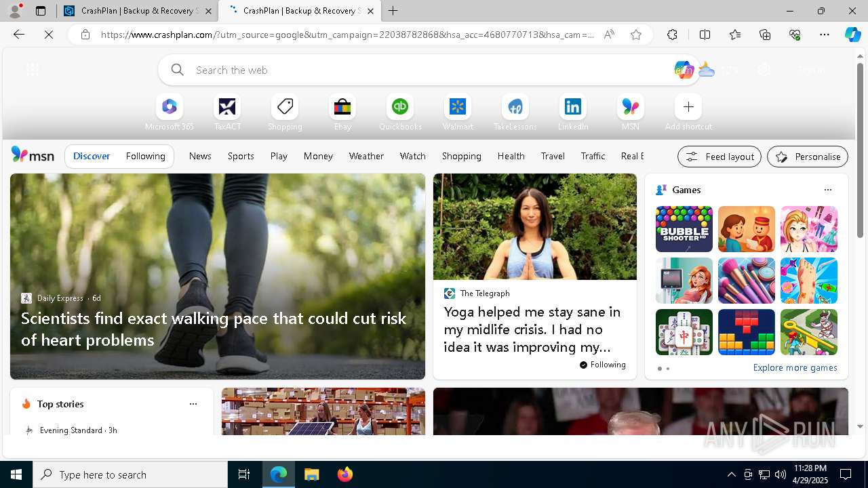Screen dimensions: 868x488
Task: Open a new tab with plus button
Action: [393, 11]
